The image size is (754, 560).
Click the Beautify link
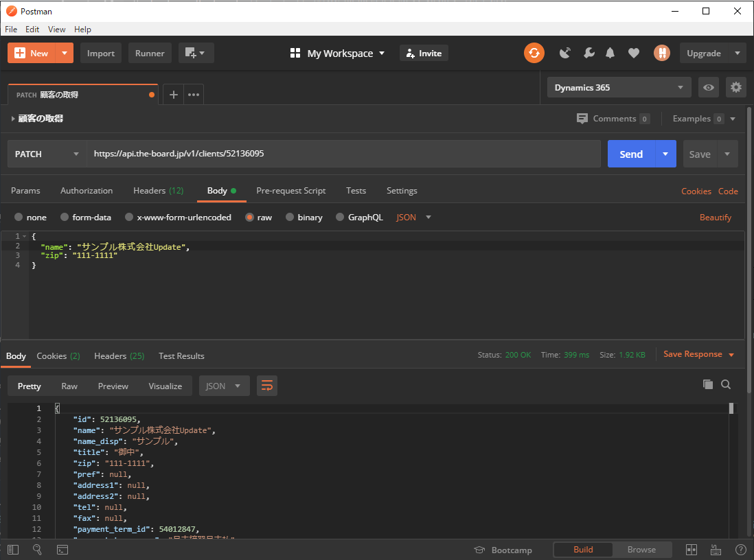(716, 218)
